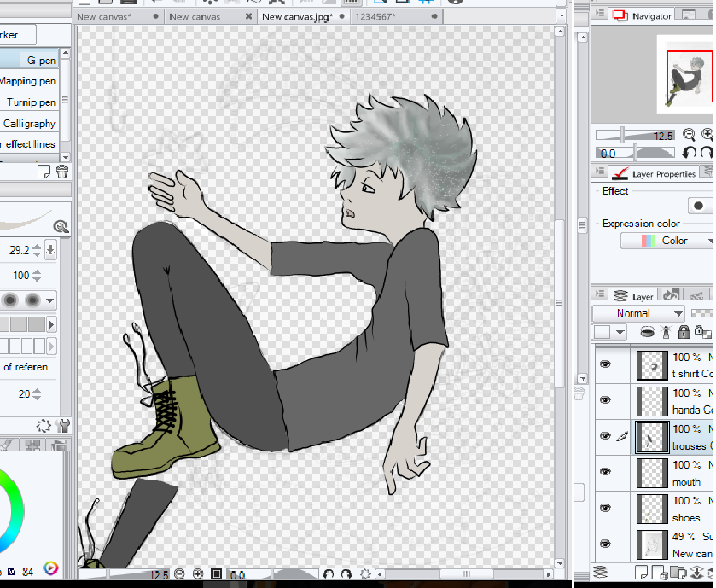Open the Layer Properties tab
The width and height of the screenshot is (716, 588).
point(655,173)
